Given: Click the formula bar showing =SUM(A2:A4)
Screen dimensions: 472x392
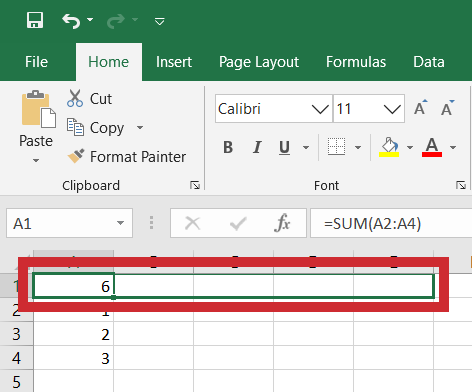Looking at the screenshot, I should point(391,223).
